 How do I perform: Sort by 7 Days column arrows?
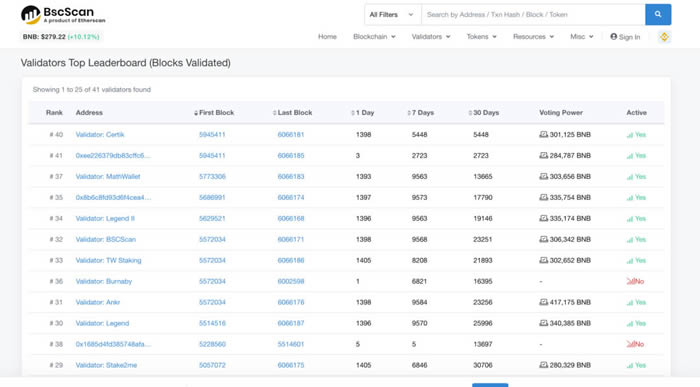(408, 113)
